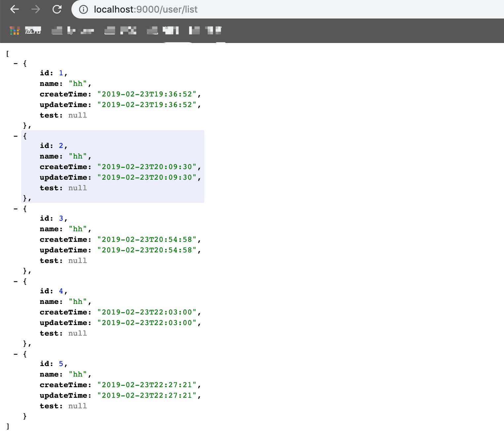The height and width of the screenshot is (444, 504).
Task: Click the id value 1
Action: click(61, 73)
